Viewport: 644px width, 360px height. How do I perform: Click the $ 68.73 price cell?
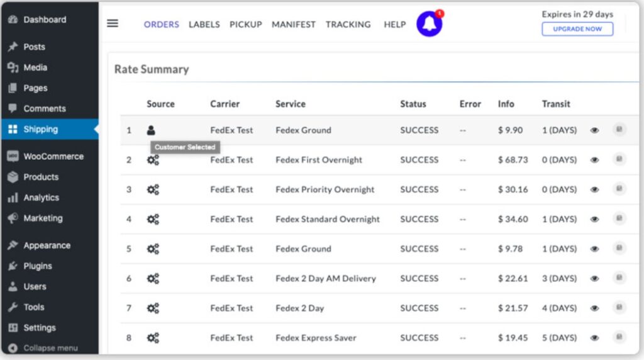513,160
